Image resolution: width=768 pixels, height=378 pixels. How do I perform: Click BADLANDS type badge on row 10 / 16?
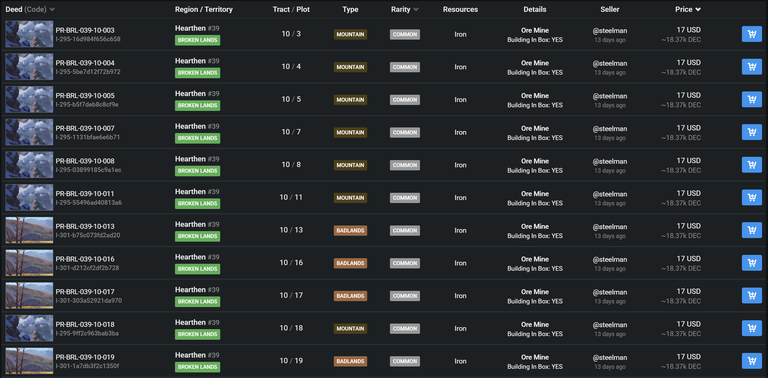click(x=350, y=263)
